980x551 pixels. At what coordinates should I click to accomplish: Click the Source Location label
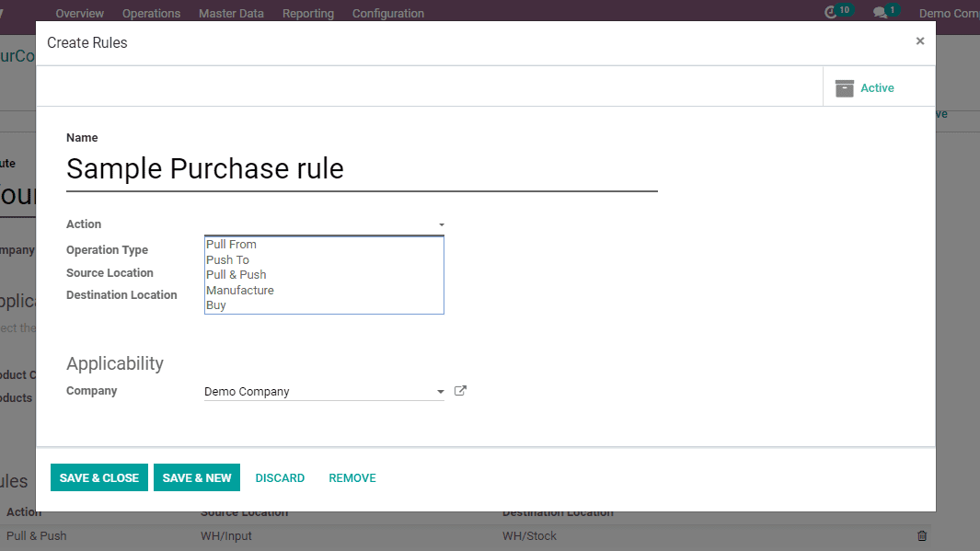coord(110,273)
